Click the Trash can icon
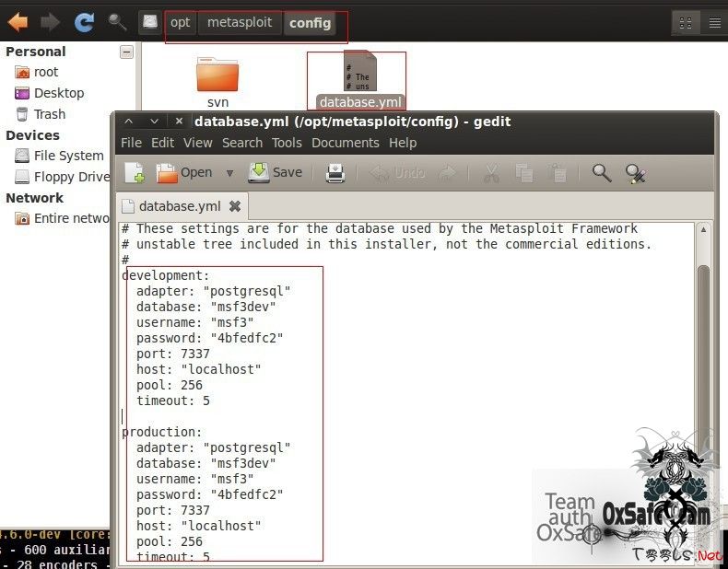This screenshot has width=728, height=569. click(x=22, y=114)
